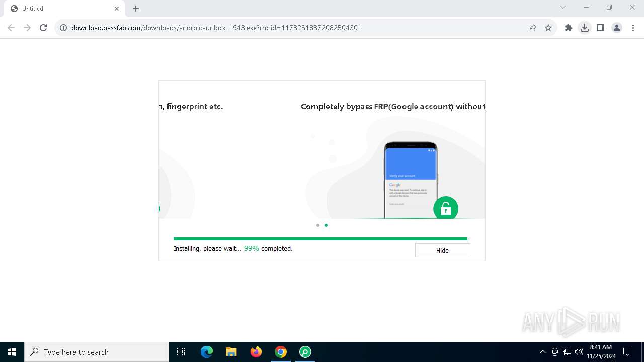Select the 'Untitled' browser tab
644x362 pixels.
point(64,9)
